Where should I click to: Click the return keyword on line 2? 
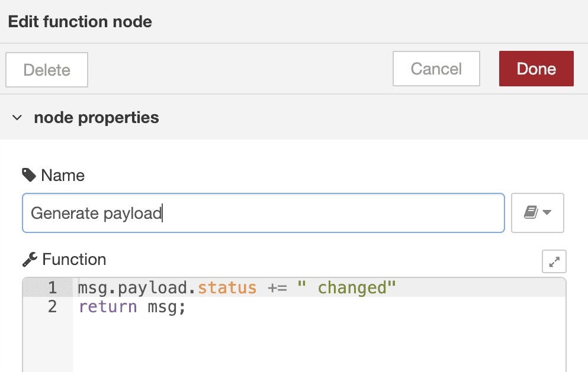(108, 307)
